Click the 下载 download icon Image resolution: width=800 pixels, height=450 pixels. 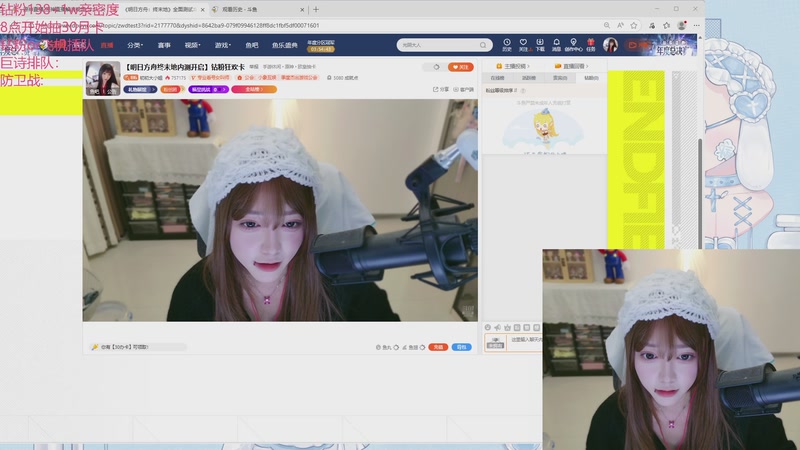[540, 45]
